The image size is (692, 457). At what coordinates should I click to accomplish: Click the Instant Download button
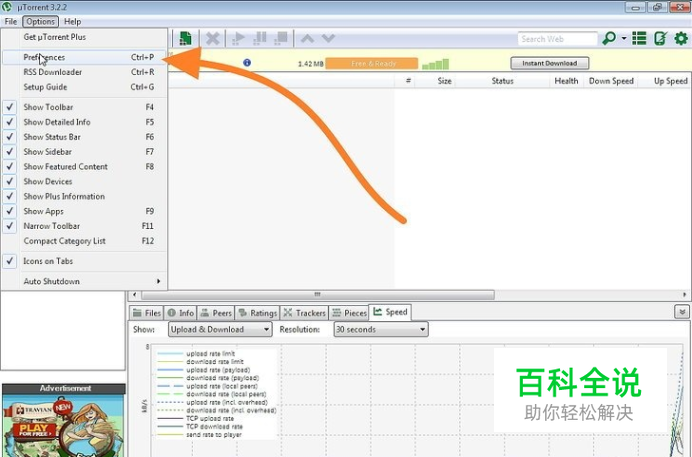pyautogui.click(x=549, y=63)
